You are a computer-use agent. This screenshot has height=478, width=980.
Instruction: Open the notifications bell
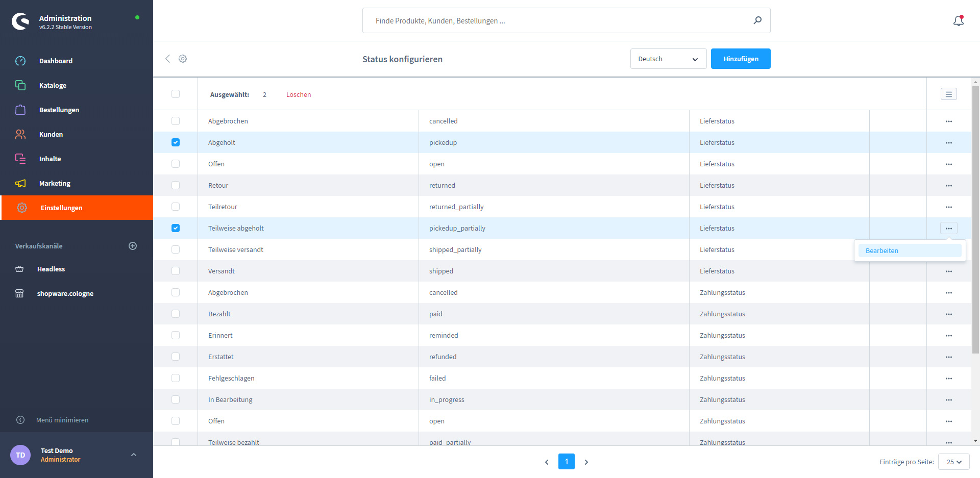pos(959,20)
